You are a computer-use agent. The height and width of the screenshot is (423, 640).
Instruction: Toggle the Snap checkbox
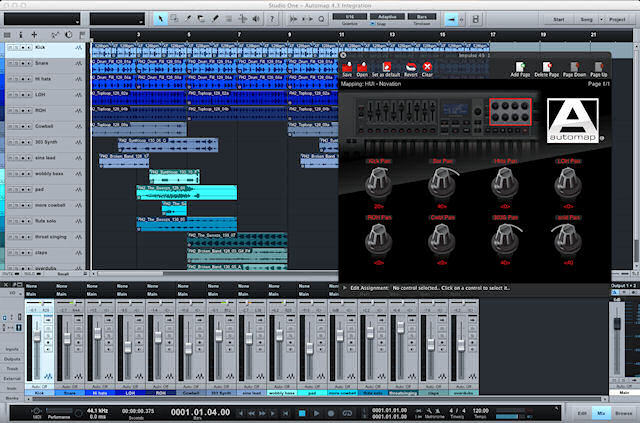click(x=372, y=24)
